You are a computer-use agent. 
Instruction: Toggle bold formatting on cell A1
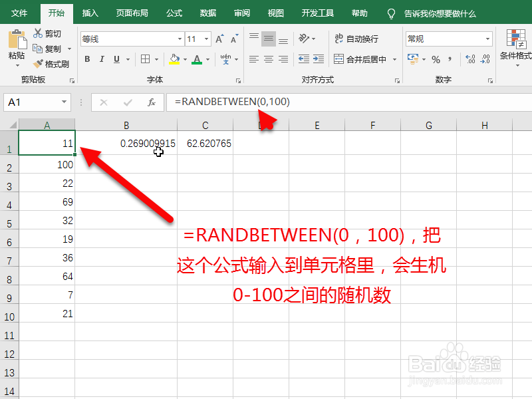pyautogui.click(x=86, y=59)
